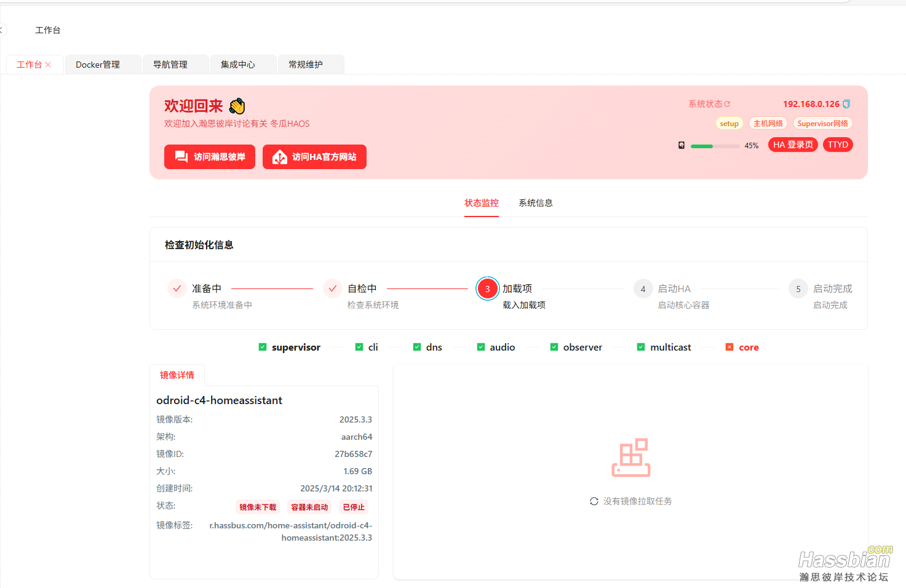The width and height of the screenshot is (906, 588).
Task: Copy the IP address 192.168.0.126
Action: [846, 104]
